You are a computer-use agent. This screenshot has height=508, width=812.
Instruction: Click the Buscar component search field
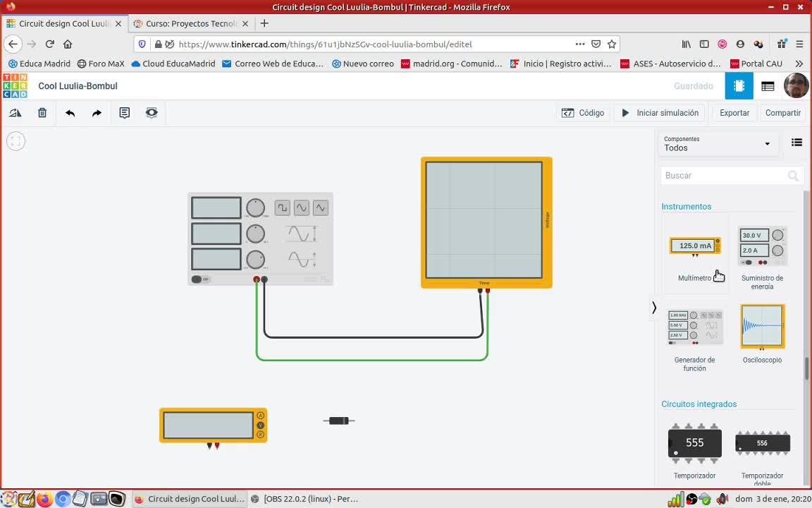pos(724,176)
